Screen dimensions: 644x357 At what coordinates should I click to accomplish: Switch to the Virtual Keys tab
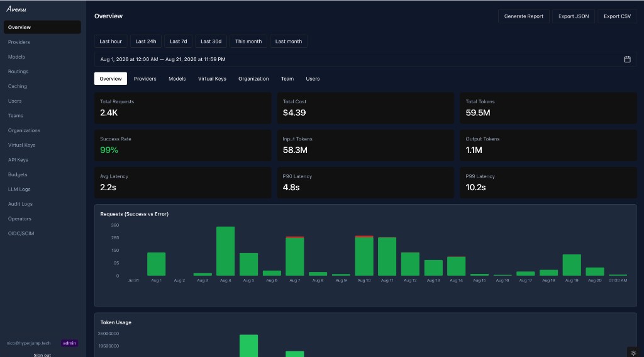212,79
